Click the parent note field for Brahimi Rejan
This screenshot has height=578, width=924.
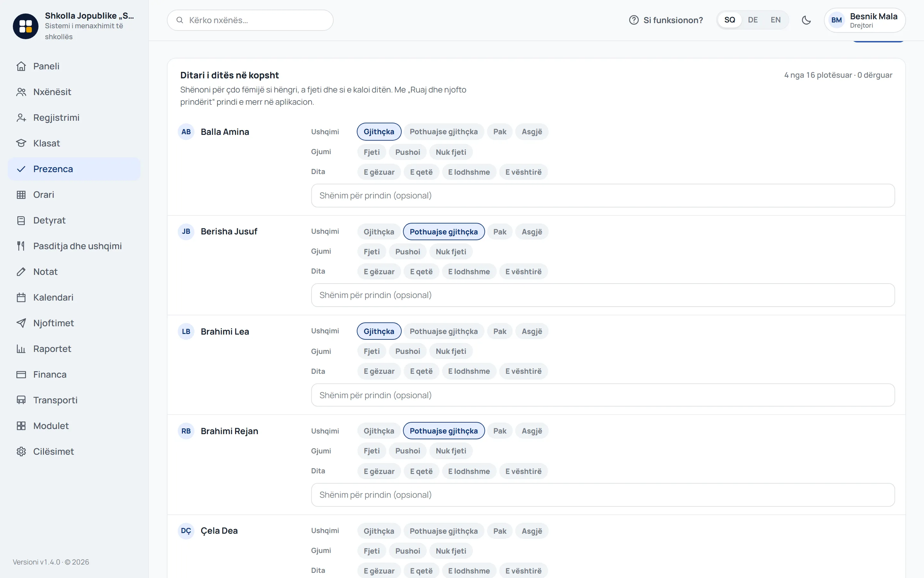pyautogui.click(x=603, y=495)
